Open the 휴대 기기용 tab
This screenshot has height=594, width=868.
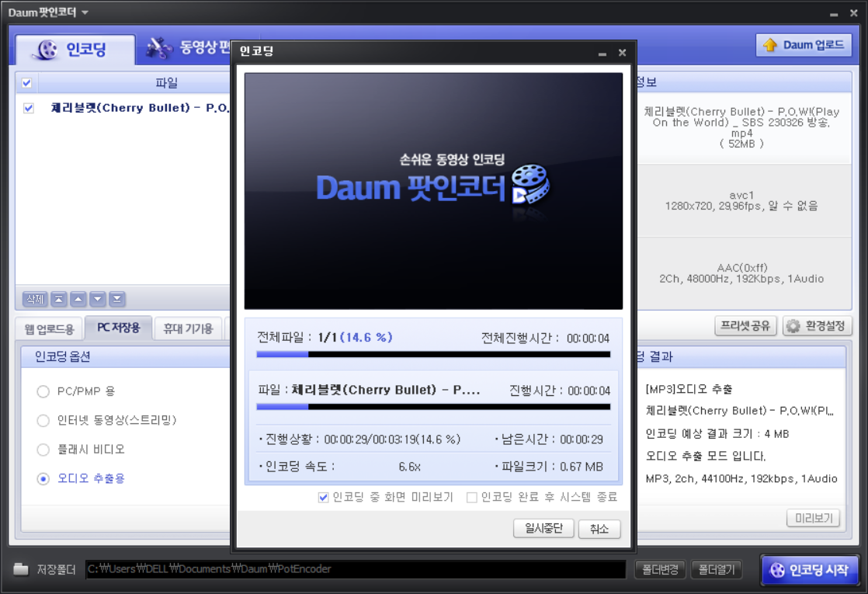pos(188,328)
